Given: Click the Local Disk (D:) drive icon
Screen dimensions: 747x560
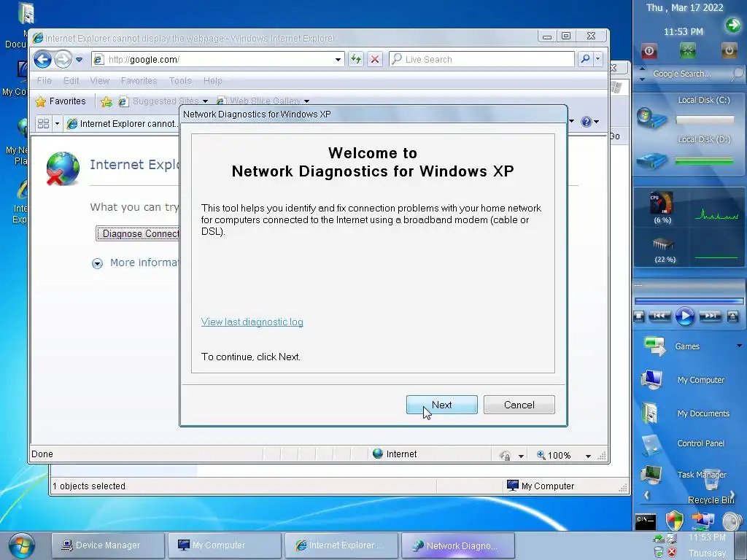Looking at the screenshot, I should pos(651,161).
